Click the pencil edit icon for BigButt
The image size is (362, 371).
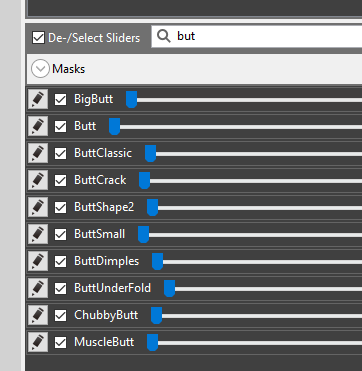tap(38, 99)
